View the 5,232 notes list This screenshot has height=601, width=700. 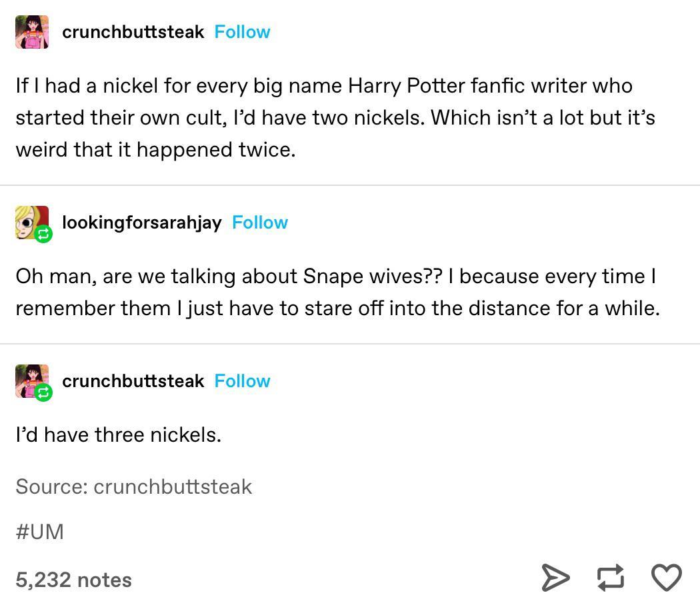pos(73,579)
